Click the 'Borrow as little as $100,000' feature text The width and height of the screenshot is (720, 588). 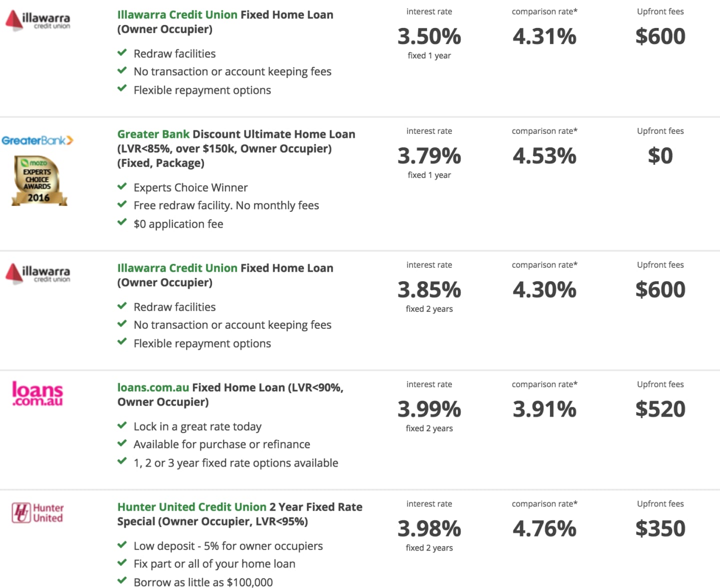tap(203, 582)
